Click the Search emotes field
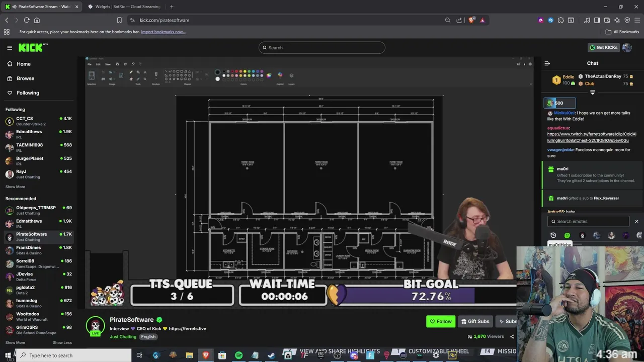 click(589, 221)
